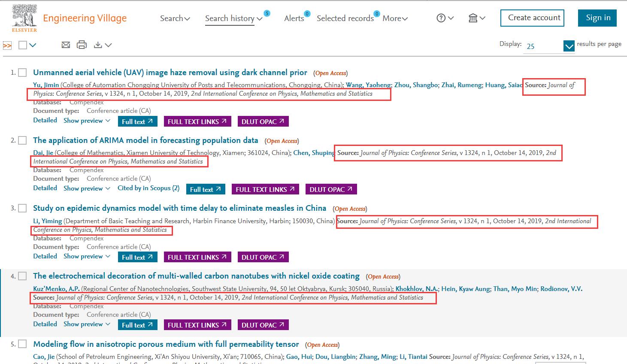Click Full text button for result 4
The height and width of the screenshot is (364, 627).
click(x=137, y=325)
